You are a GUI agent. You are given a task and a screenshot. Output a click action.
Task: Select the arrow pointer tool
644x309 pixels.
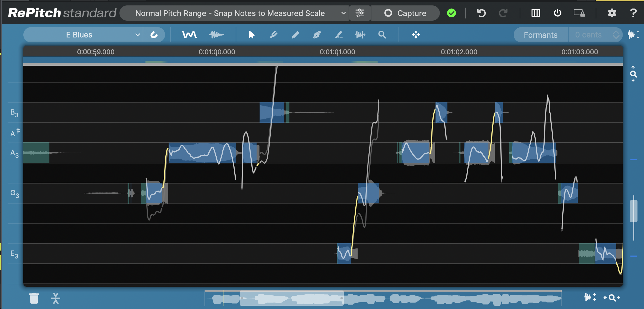[251, 35]
